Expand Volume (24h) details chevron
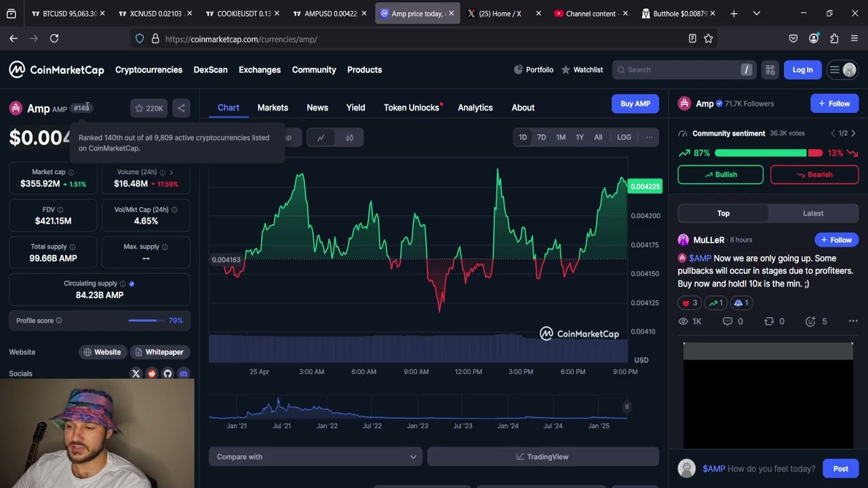Screen dimensions: 868x488 [x=172, y=172]
